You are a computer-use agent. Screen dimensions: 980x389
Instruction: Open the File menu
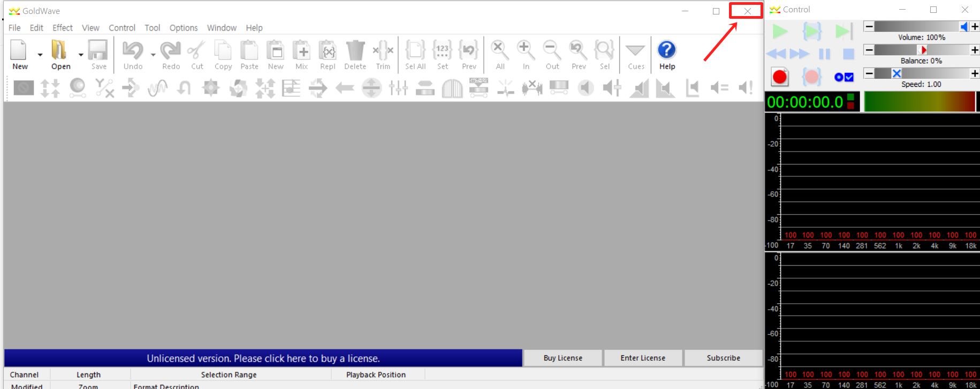coord(14,28)
